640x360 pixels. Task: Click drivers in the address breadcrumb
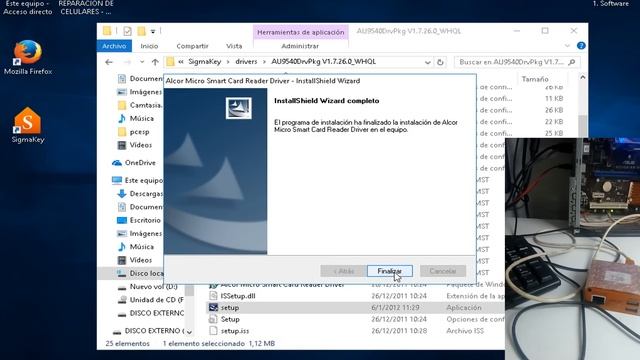[246, 62]
